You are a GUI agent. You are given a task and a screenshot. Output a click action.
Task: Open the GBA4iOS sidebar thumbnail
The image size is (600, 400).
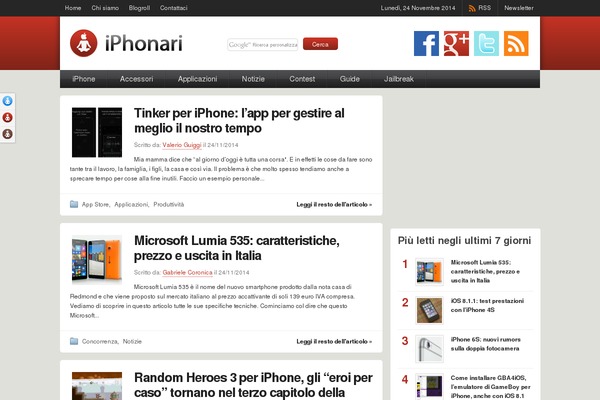pyautogui.click(x=429, y=387)
